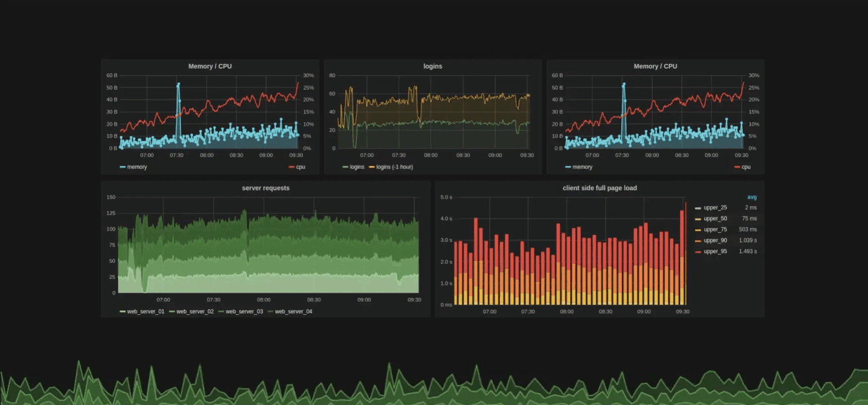Click the 80 axis label on logins chart
This screenshot has width=868, height=405.
[332, 75]
